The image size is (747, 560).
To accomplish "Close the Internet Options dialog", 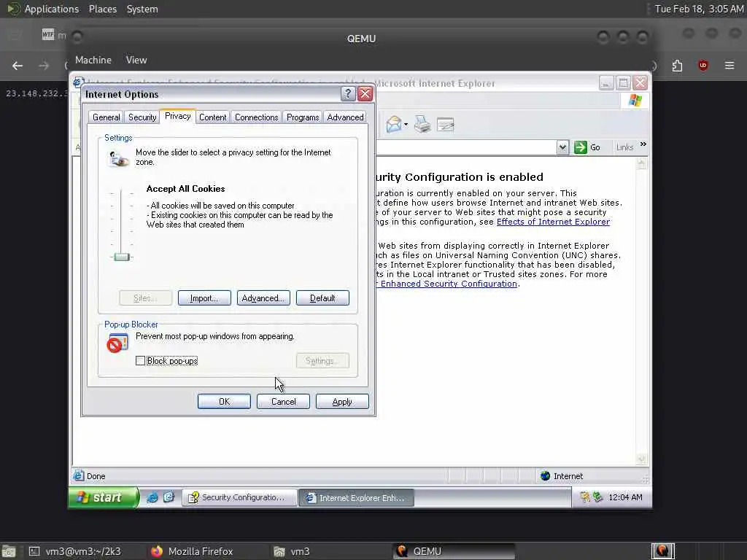I will click(x=365, y=94).
